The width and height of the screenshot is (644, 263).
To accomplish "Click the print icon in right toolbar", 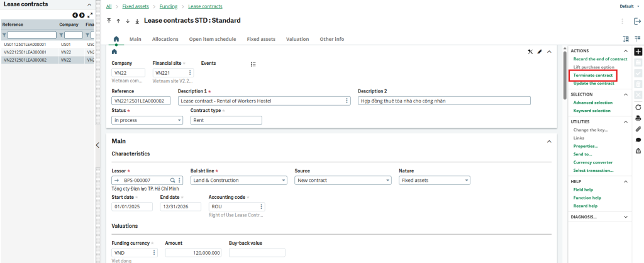I will click(x=638, y=118).
